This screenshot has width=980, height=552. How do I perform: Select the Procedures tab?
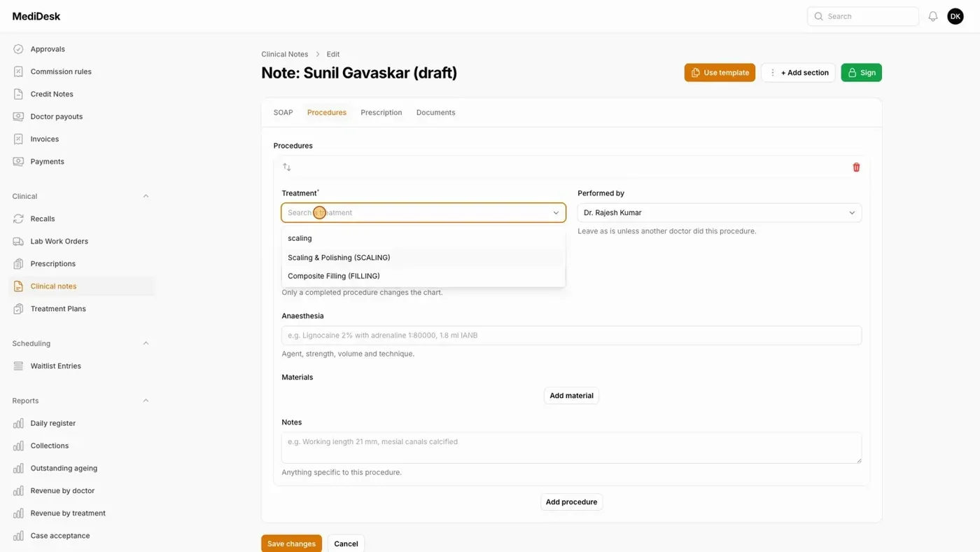click(327, 112)
